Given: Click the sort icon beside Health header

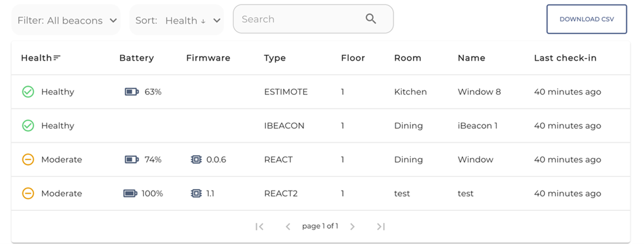Looking at the screenshot, I should point(57,58).
